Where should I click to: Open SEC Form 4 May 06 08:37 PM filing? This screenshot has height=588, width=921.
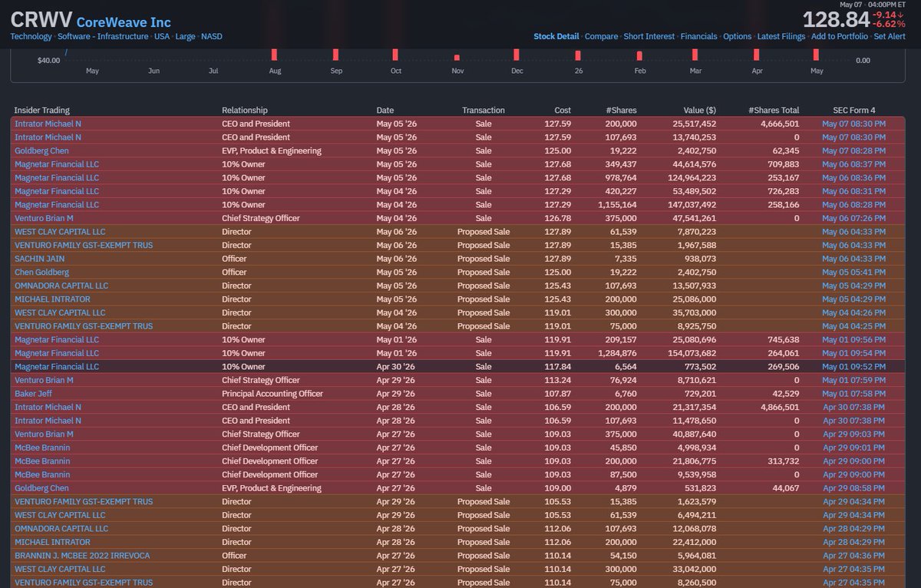853,164
